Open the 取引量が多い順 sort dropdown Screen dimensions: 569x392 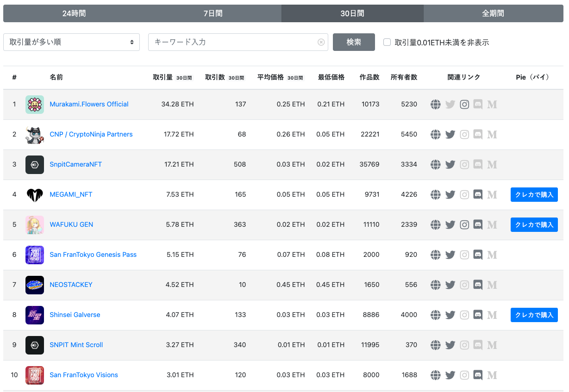tap(71, 42)
